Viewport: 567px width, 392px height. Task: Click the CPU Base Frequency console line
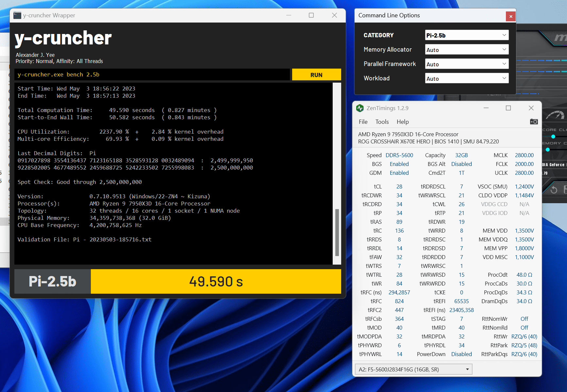click(80, 225)
